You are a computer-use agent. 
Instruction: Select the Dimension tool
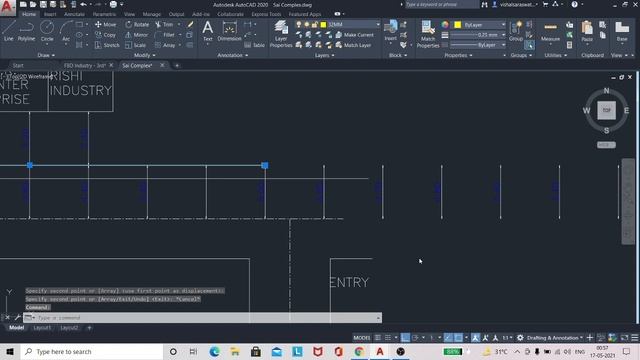click(229, 31)
